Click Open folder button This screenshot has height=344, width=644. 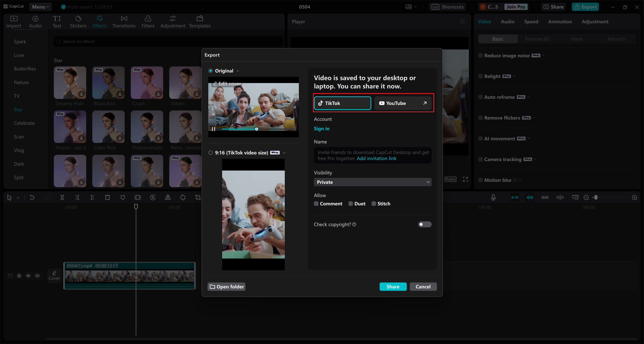click(227, 286)
